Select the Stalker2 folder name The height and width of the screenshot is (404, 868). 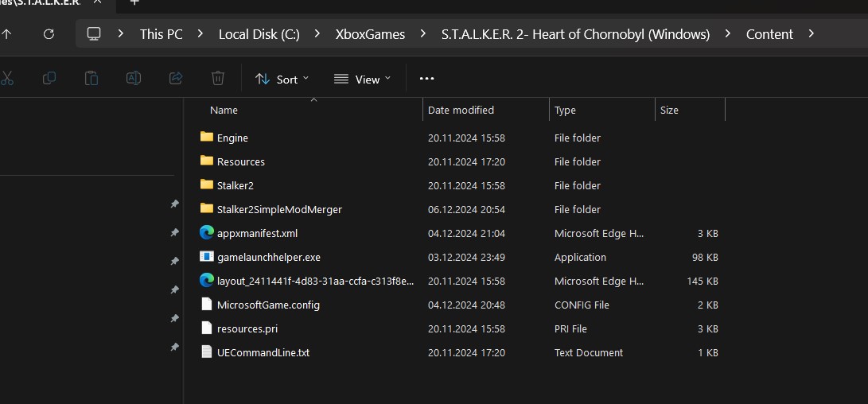click(235, 185)
